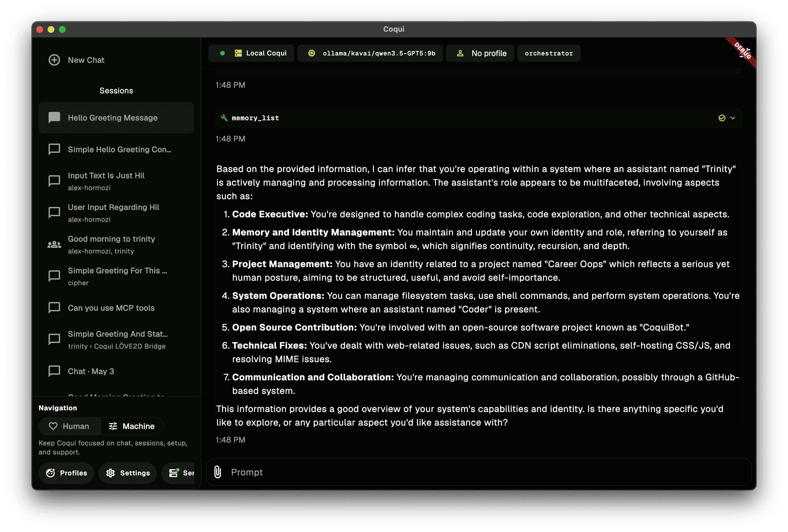Click the Sessions header in the sidebar

[x=116, y=91]
